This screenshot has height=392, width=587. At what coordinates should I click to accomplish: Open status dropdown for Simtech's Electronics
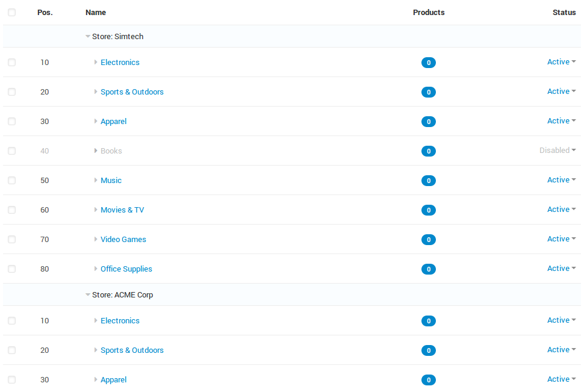pyautogui.click(x=562, y=62)
